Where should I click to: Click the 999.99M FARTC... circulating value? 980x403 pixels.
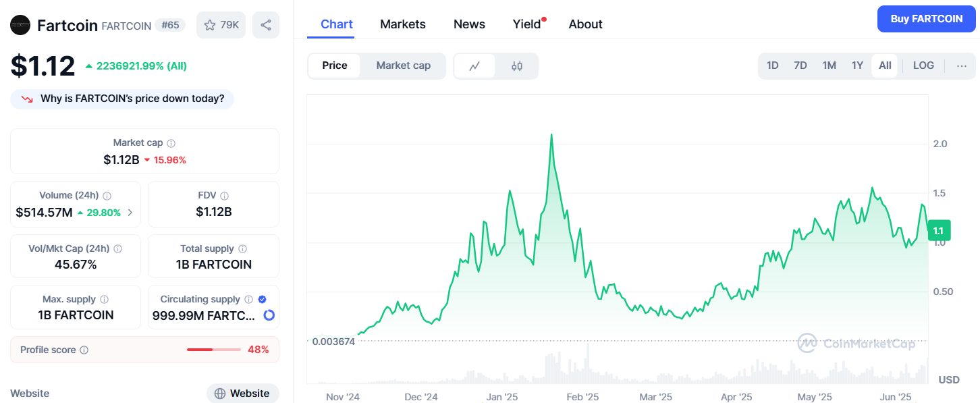coord(204,315)
